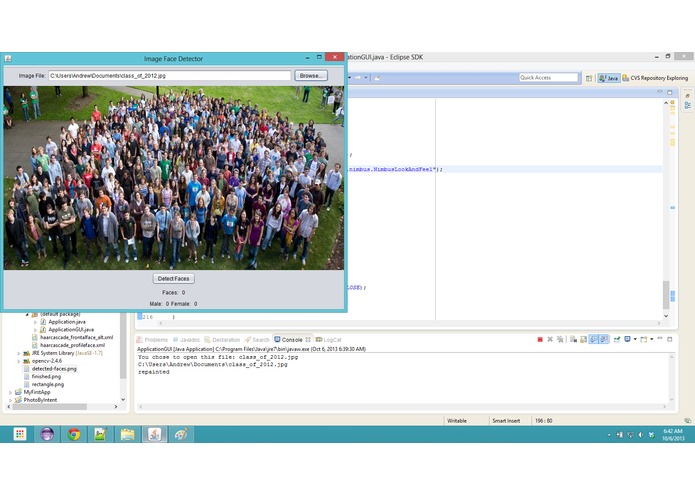Open the Windows Start button
Image resolution: width=695 pixels, height=494 pixels.
[20, 434]
